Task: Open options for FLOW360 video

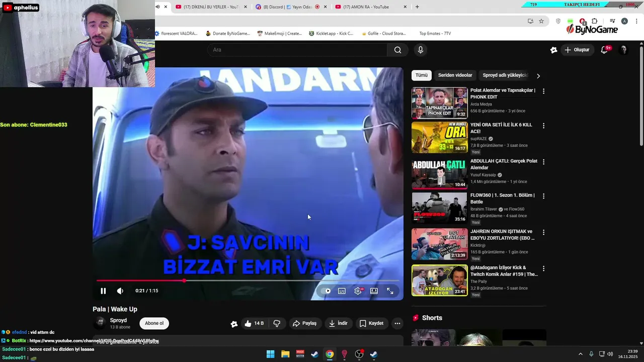Action: tap(543, 196)
